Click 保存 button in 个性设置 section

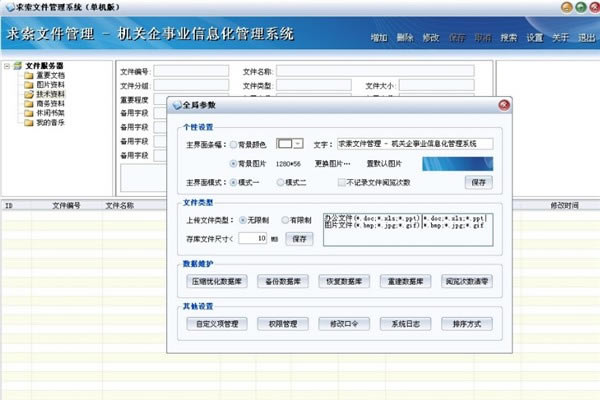479,183
